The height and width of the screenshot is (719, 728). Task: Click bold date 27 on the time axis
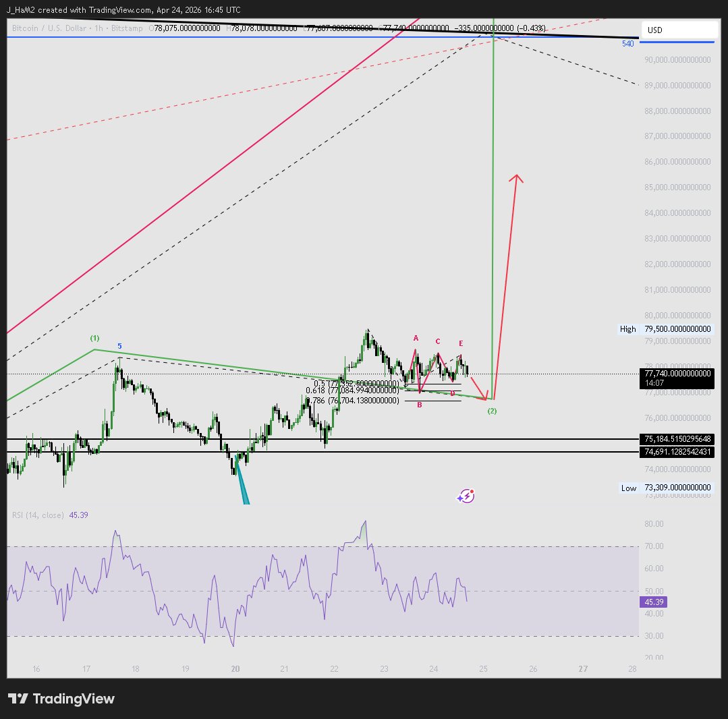[x=583, y=669]
